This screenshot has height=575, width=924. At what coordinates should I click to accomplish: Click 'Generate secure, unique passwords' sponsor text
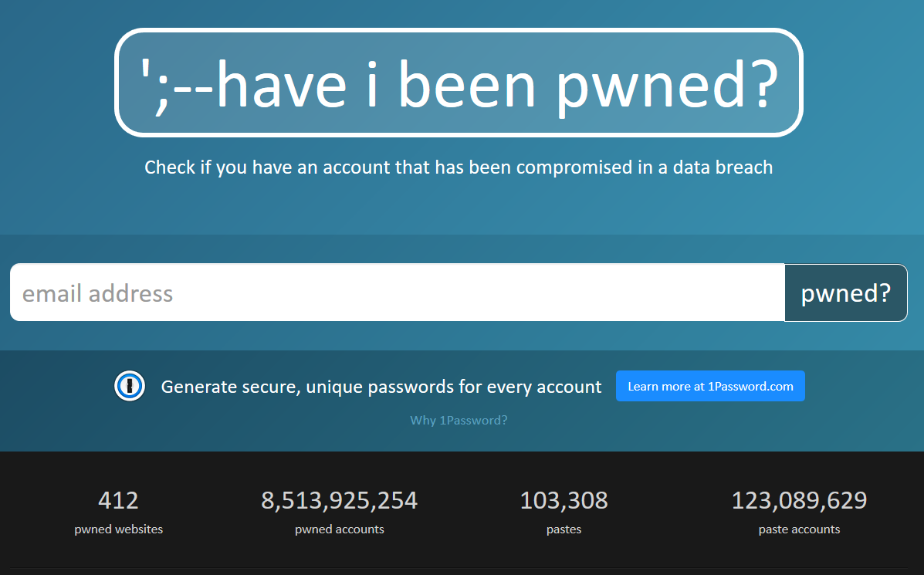coord(381,387)
